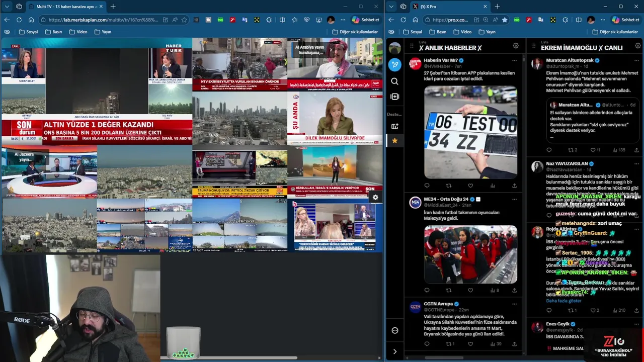Toggle favorite star for the Multi TV page
Screen dimensions: 644x362
(184, 20)
